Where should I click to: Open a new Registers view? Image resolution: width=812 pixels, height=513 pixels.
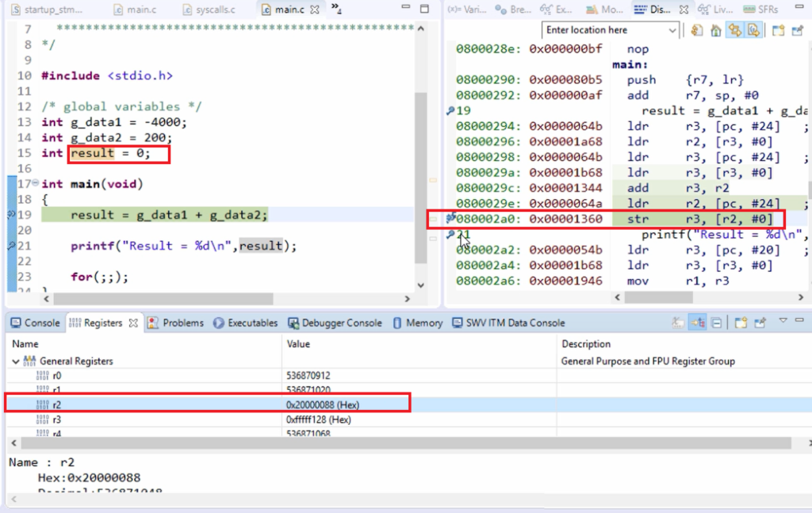coord(741,323)
